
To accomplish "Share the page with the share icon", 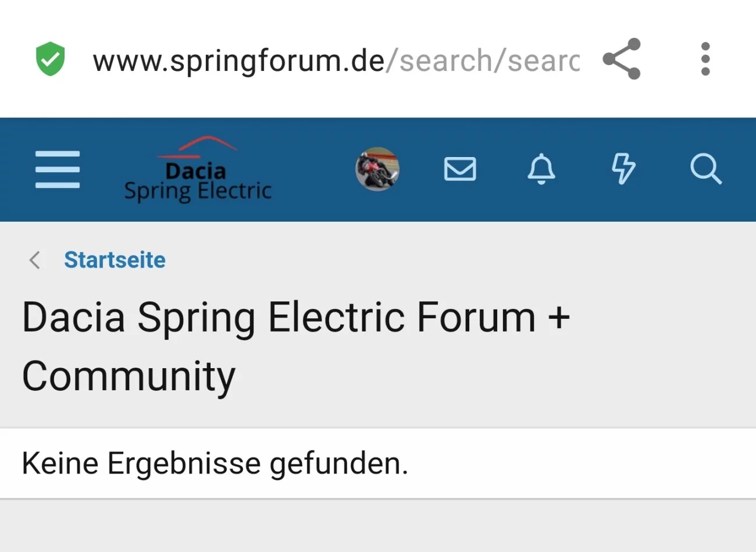I will click(x=622, y=59).
